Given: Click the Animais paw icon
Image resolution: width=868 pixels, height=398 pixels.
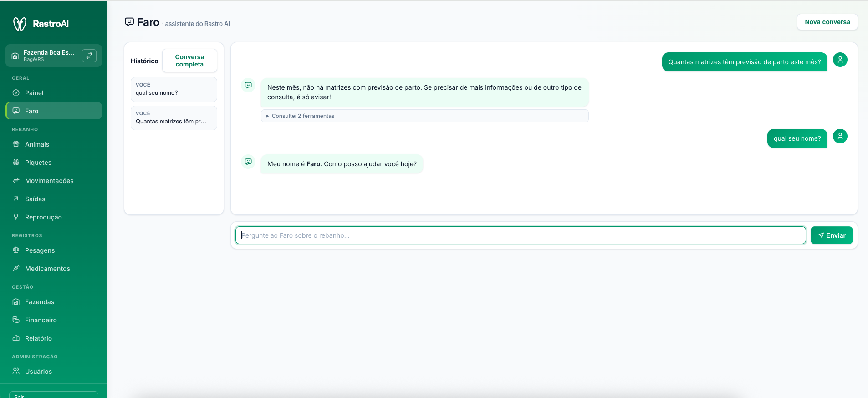Looking at the screenshot, I should (16, 144).
